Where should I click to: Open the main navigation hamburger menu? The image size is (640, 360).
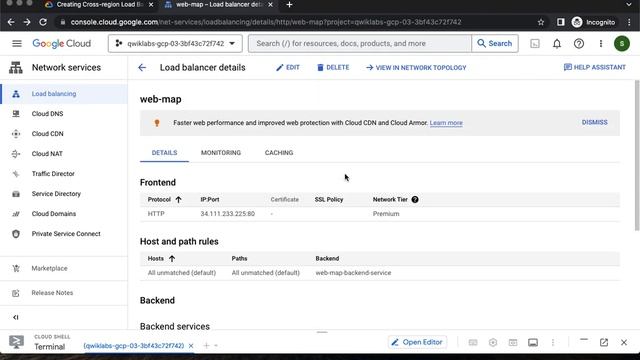click(x=17, y=43)
